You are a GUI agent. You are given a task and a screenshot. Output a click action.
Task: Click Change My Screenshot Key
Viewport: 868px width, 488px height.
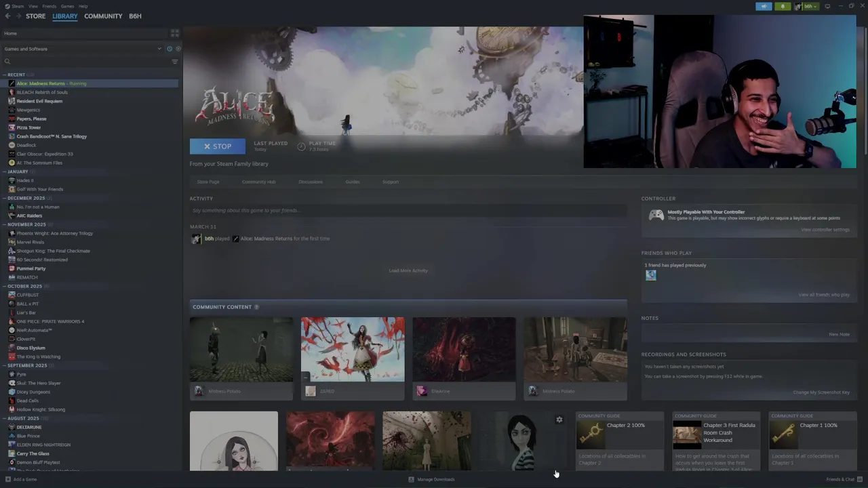pos(821,392)
